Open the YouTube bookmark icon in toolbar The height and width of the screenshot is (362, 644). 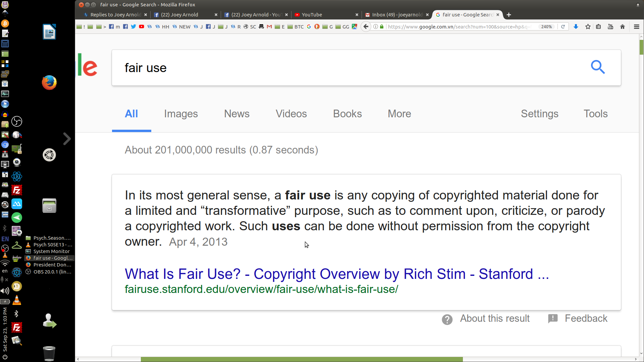[x=142, y=27]
